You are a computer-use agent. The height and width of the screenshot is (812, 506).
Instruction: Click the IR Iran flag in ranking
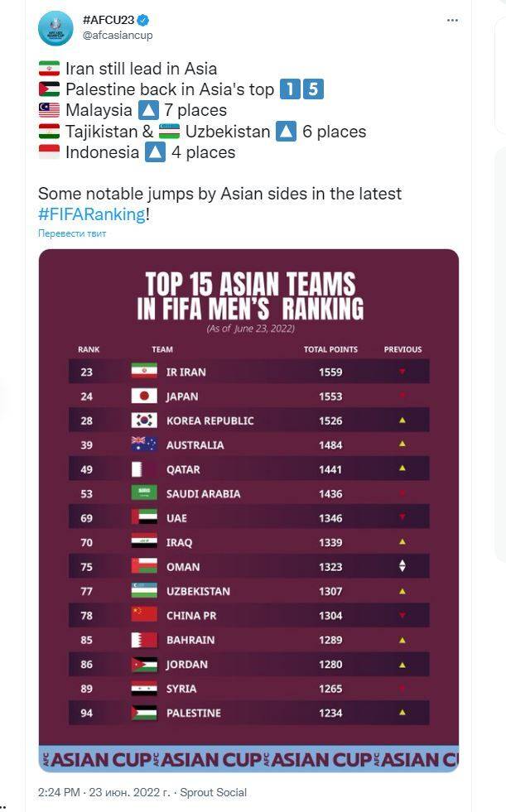[x=144, y=372]
